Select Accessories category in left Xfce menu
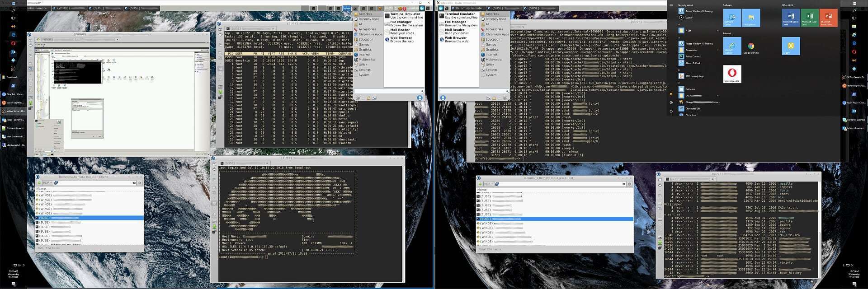This screenshot has width=868, height=289. click(x=367, y=29)
